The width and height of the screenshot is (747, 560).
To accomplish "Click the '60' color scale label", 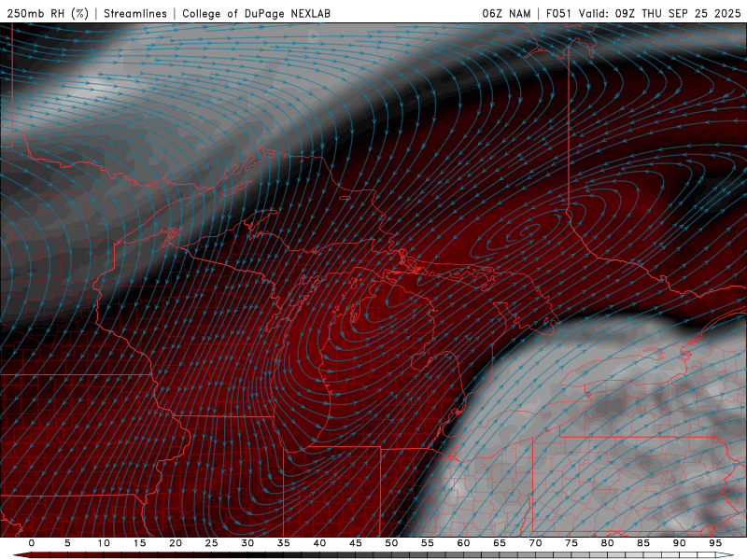I will click(463, 543).
